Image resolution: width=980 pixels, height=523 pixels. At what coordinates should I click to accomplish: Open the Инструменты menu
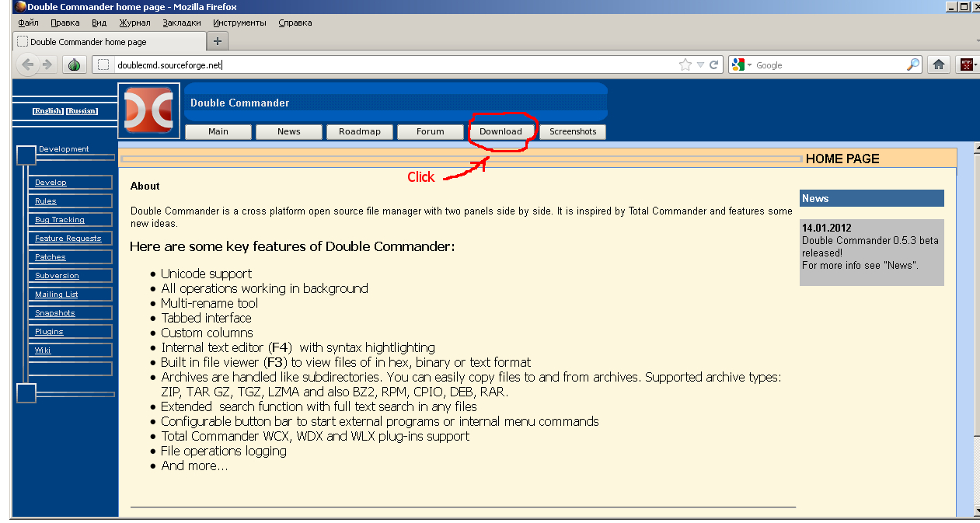[x=239, y=23]
